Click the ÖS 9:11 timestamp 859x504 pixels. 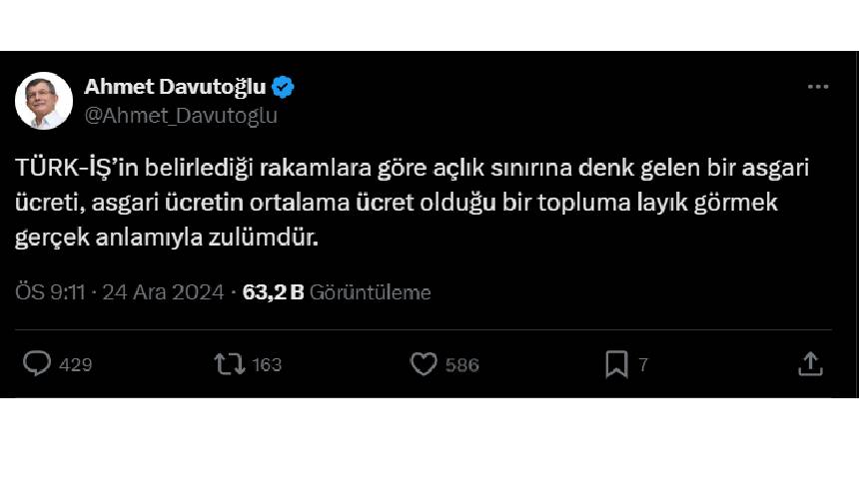coord(50,292)
